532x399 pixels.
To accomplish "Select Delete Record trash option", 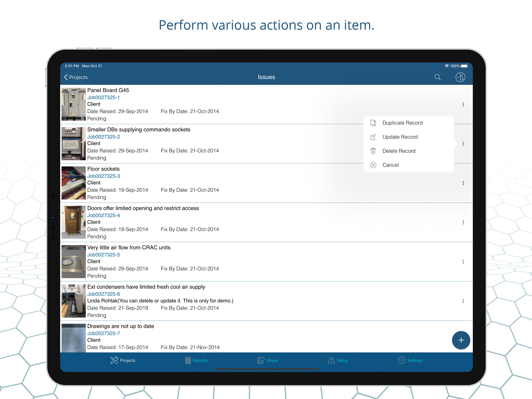I will 399,151.
